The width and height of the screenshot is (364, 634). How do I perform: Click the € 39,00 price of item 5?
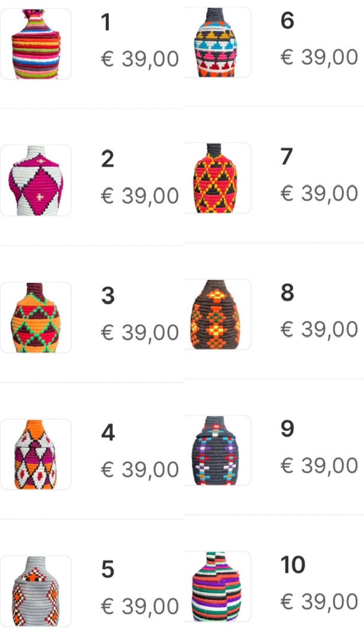140,606
